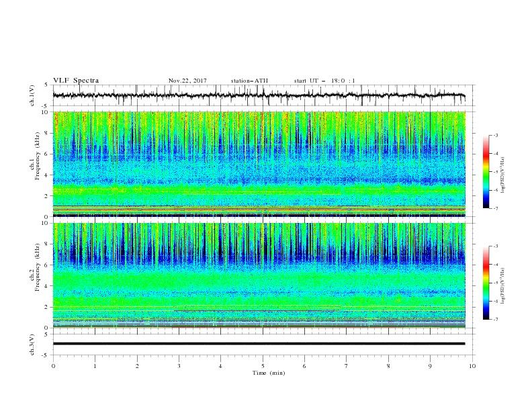
Task: Click the "-7" tick on ch.2 colorbar
Action: click(496, 320)
